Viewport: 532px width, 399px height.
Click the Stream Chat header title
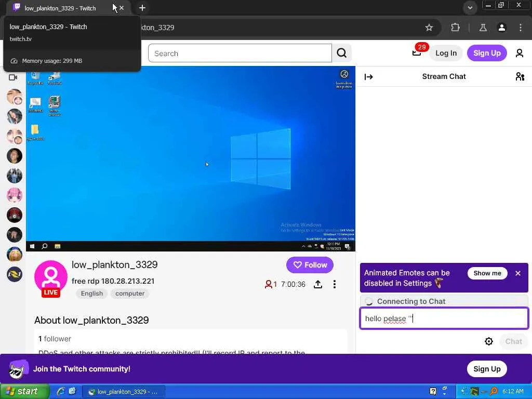point(444,77)
